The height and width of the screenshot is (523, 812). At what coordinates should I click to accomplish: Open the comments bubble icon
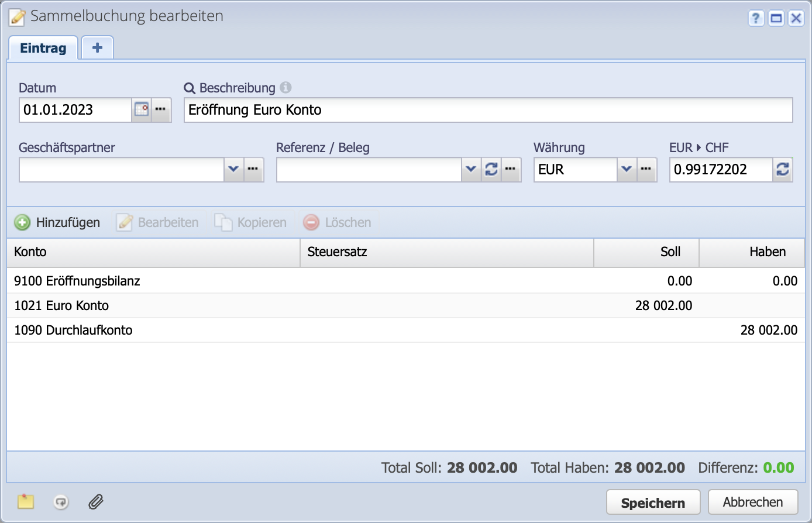click(60, 502)
